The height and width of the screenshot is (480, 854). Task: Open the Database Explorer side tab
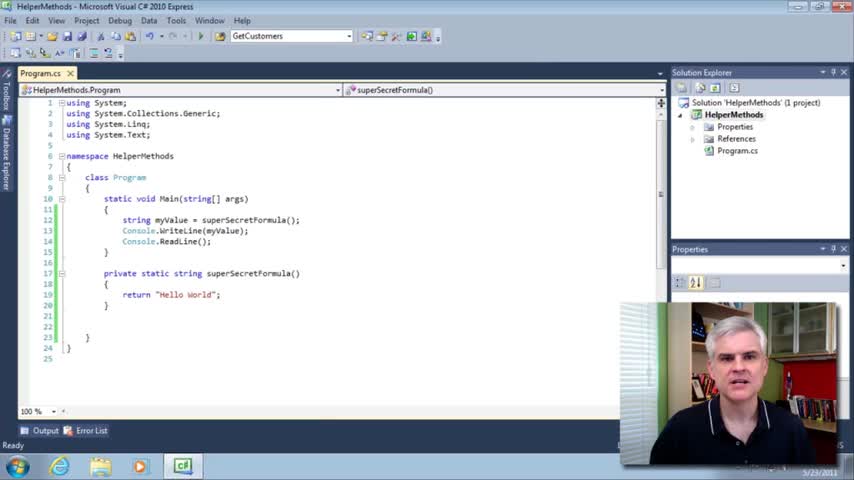(x=7, y=153)
